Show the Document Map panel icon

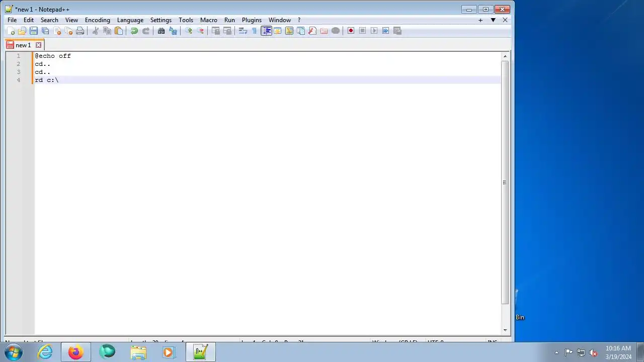pyautogui.click(x=289, y=31)
